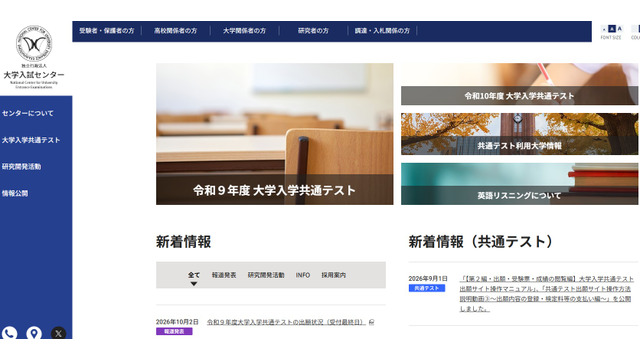Expand センターについて in sidebar
The height and width of the screenshot is (360, 640).
click(28, 113)
